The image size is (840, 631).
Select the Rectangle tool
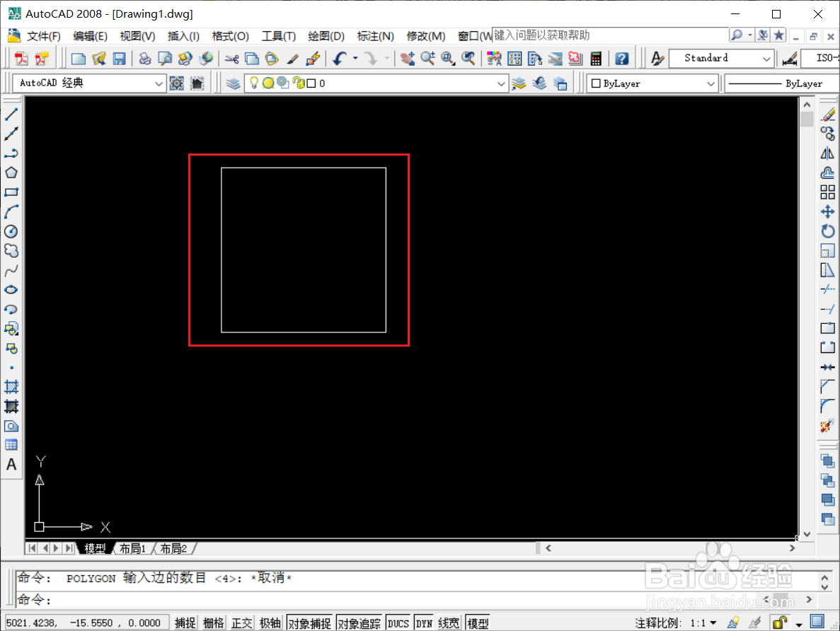pyautogui.click(x=11, y=192)
